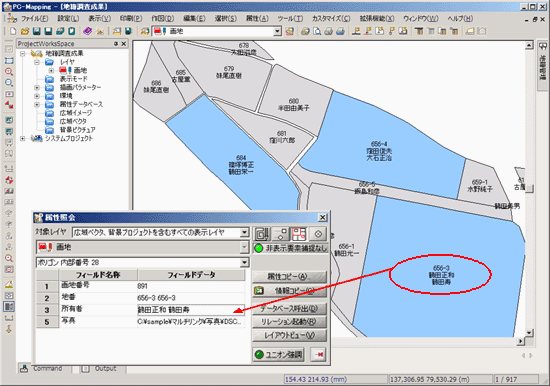Screen dimensions: 550x386
Task: Click the フィールド名称 column header
Action: tap(98, 275)
